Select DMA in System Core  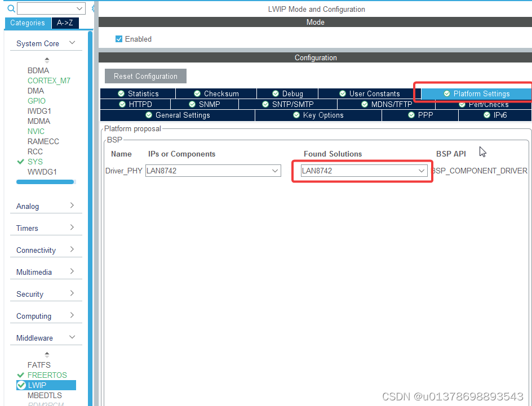click(36, 91)
